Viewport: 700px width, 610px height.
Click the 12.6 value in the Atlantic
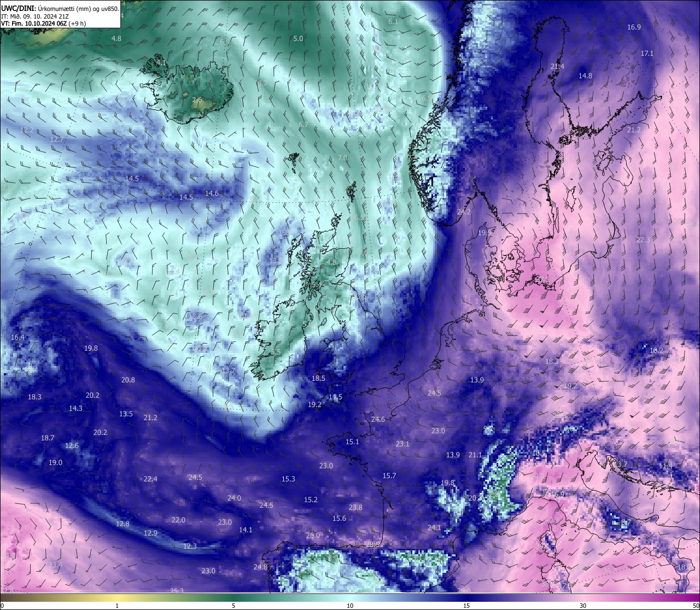[72, 445]
